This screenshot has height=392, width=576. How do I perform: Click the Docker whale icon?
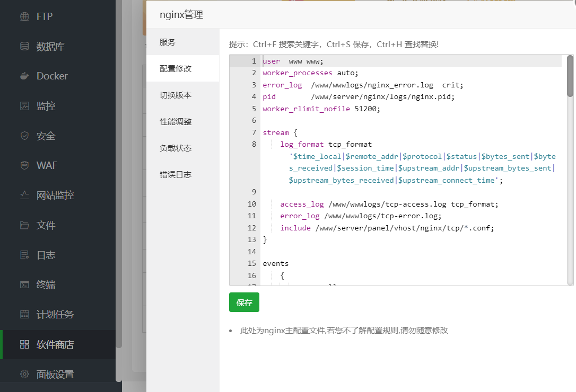[24, 76]
